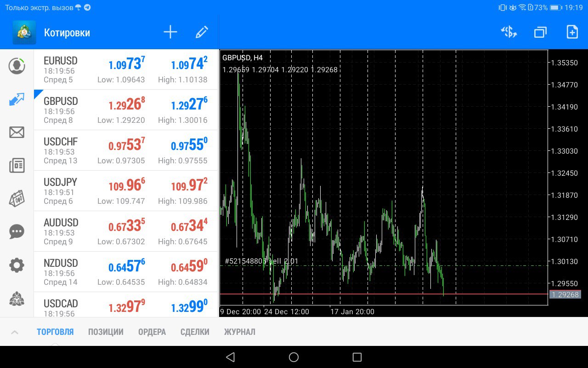The height and width of the screenshot is (368, 588).
Task: Select USDCAD quote row
Action: click(x=126, y=305)
